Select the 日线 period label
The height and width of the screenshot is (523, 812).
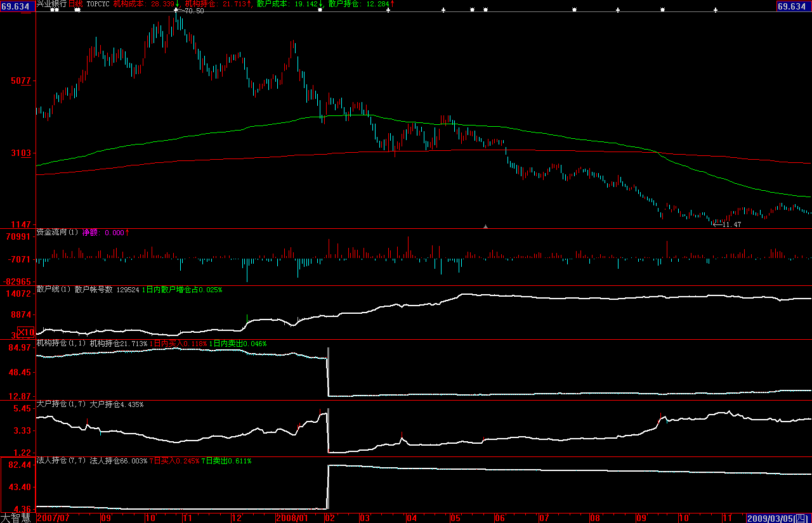[x=75, y=4]
